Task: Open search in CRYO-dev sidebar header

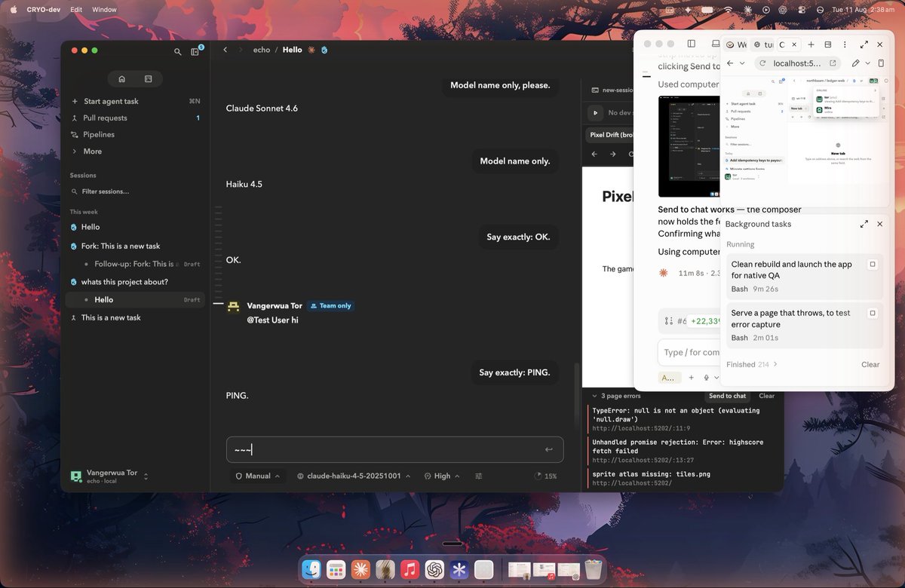Action: [x=178, y=51]
